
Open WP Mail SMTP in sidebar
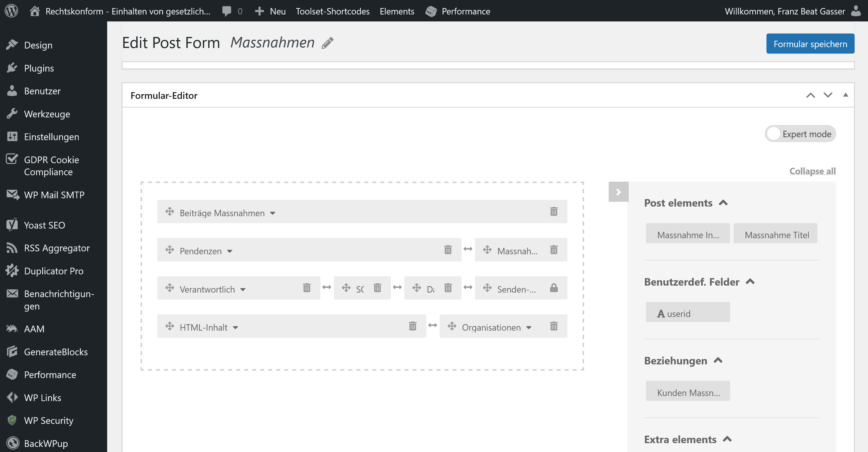click(x=54, y=195)
